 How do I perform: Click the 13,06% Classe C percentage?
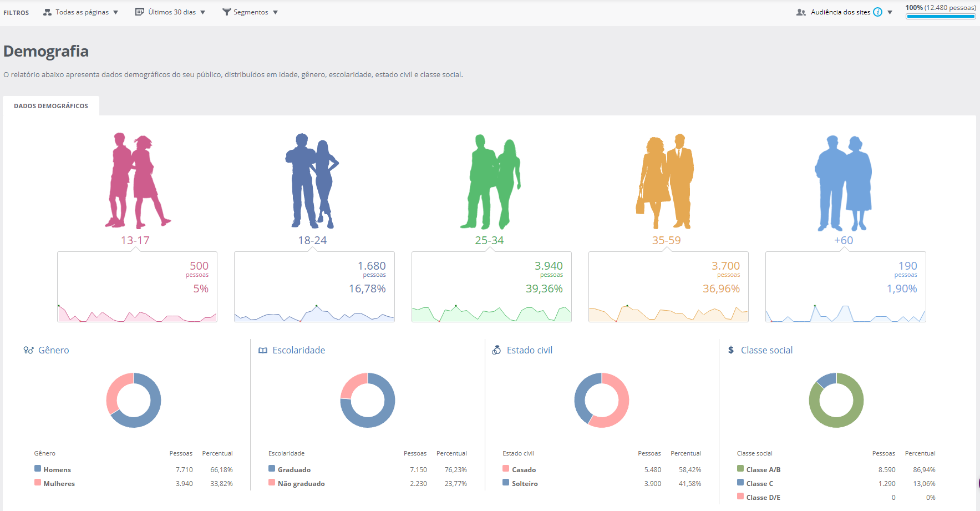pyautogui.click(x=924, y=483)
